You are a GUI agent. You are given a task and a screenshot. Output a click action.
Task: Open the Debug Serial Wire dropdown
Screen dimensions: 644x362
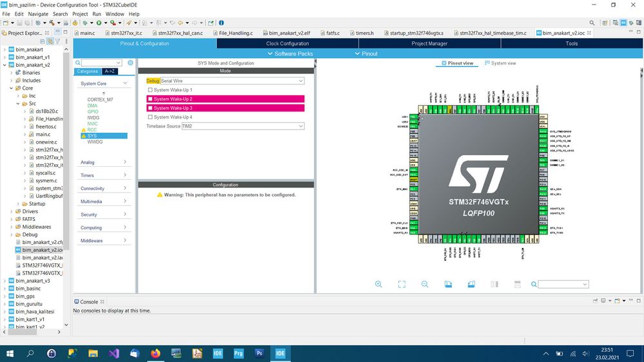click(232, 81)
